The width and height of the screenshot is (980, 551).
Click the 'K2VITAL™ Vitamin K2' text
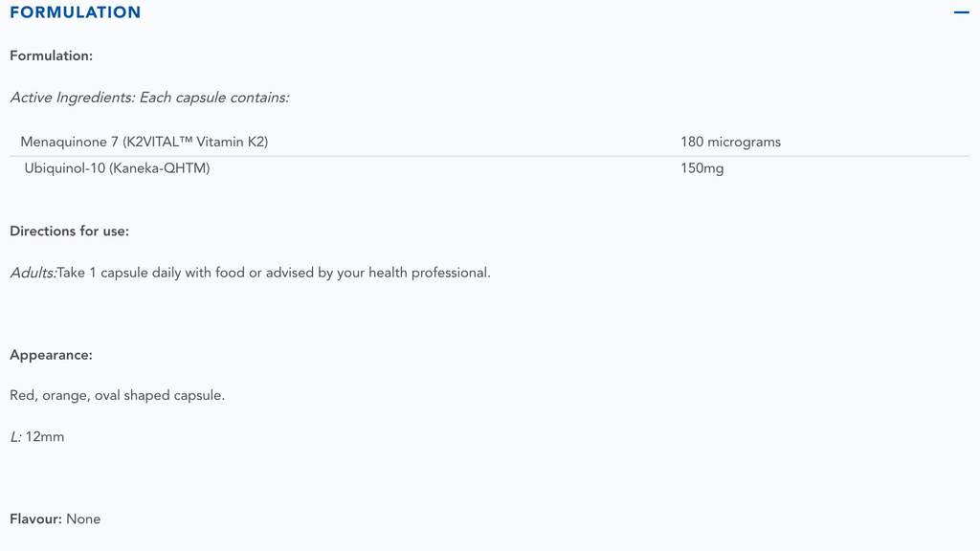pos(196,142)
